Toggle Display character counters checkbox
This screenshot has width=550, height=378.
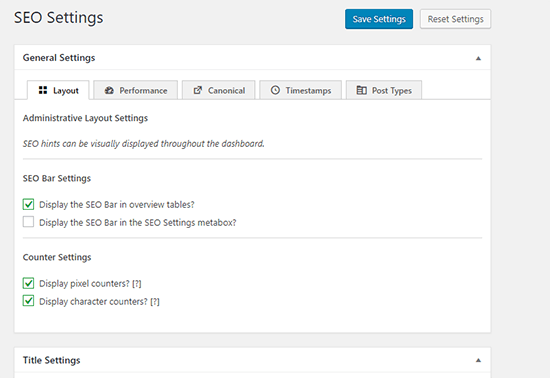coord(28,301)
